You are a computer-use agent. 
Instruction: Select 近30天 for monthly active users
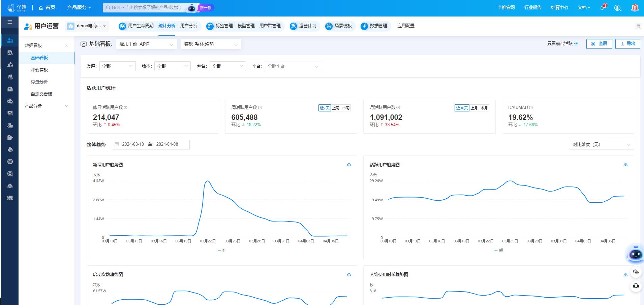click(x=462, y=108)
